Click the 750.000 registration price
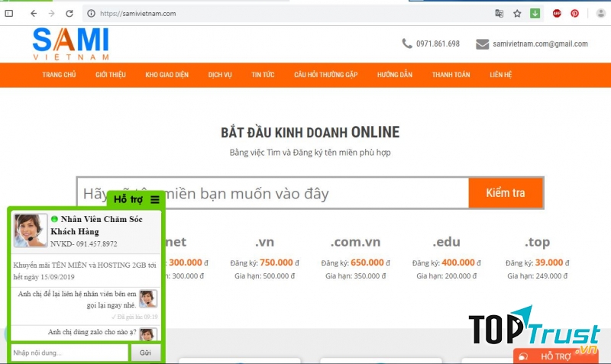 [276, 263]
